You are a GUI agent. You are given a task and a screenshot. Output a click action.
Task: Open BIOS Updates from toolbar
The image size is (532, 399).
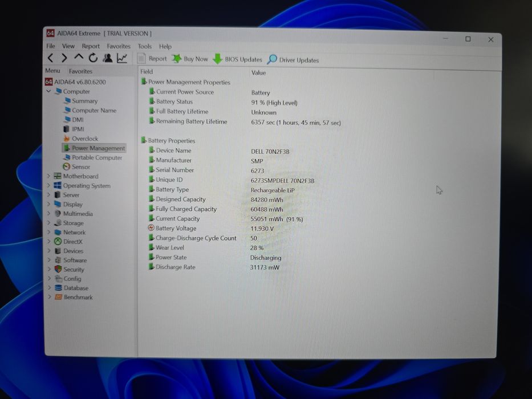tap(238, 59)
